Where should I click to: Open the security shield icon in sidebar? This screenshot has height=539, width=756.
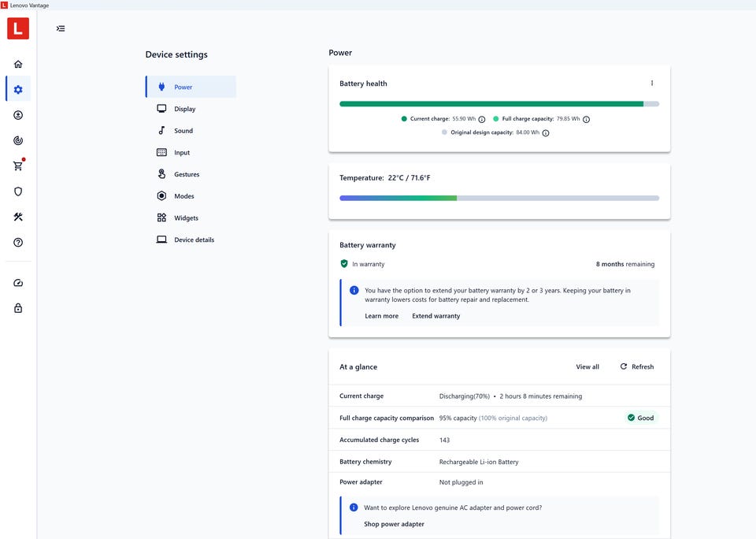(x=18, y=191)
